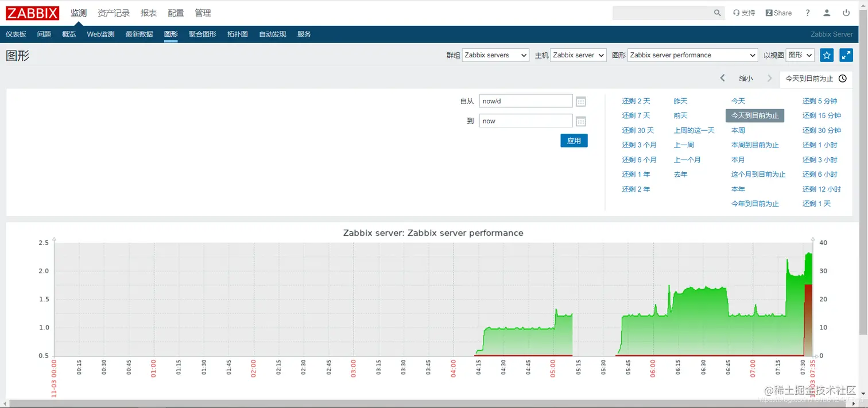Select 去年 time range
This screenshot has width=868, height=408.
pos(680,174)
